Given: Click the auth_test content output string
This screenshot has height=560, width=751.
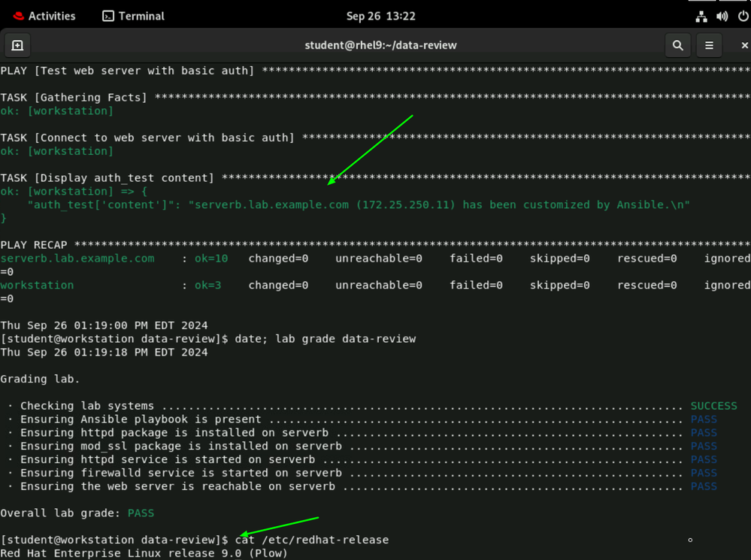Looking at the screenshot, I should (x=442, y=205).
